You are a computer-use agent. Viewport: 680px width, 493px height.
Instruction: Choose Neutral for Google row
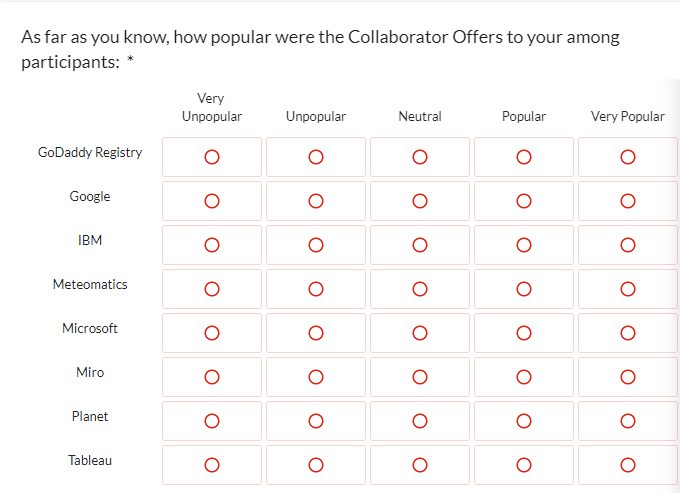(x=420, y=201)
